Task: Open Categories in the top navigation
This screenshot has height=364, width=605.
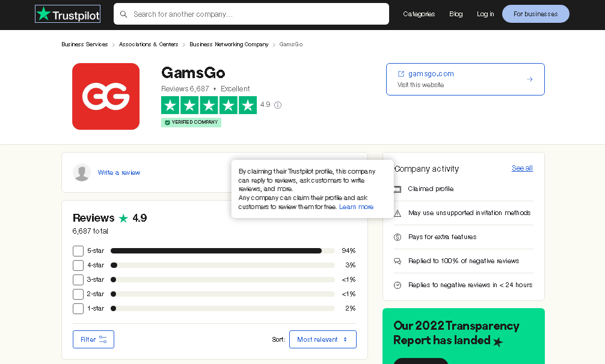Action: coord(419,14)
